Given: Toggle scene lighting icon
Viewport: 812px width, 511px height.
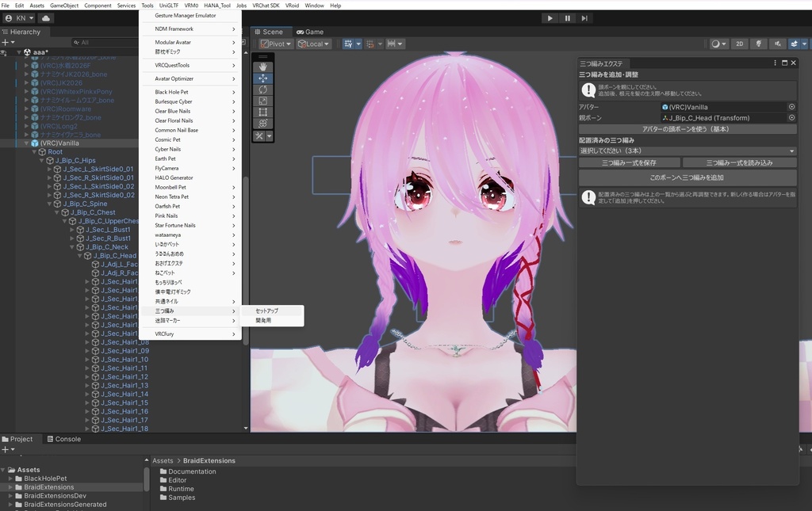Looking at the screenshot, I should pos(759,44).
